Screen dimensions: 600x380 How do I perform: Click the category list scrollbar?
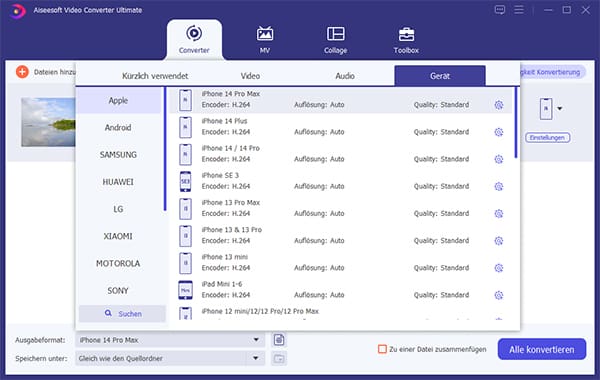point(165,148)
